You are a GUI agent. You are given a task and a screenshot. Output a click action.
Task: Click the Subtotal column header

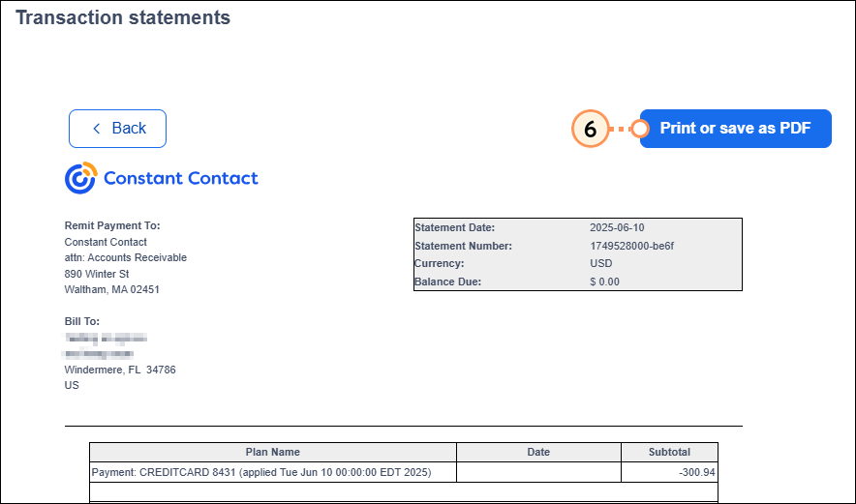[x=669, y=452]
